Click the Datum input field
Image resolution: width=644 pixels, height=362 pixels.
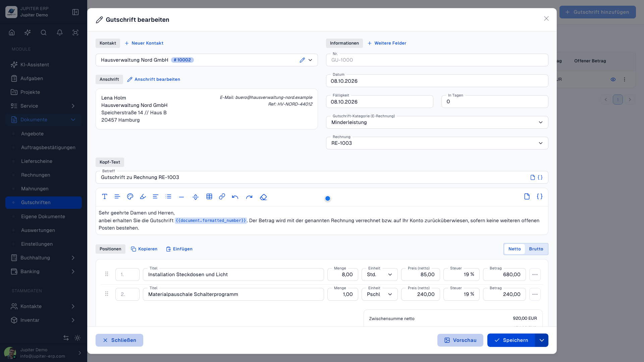click(x=437, y=81)
